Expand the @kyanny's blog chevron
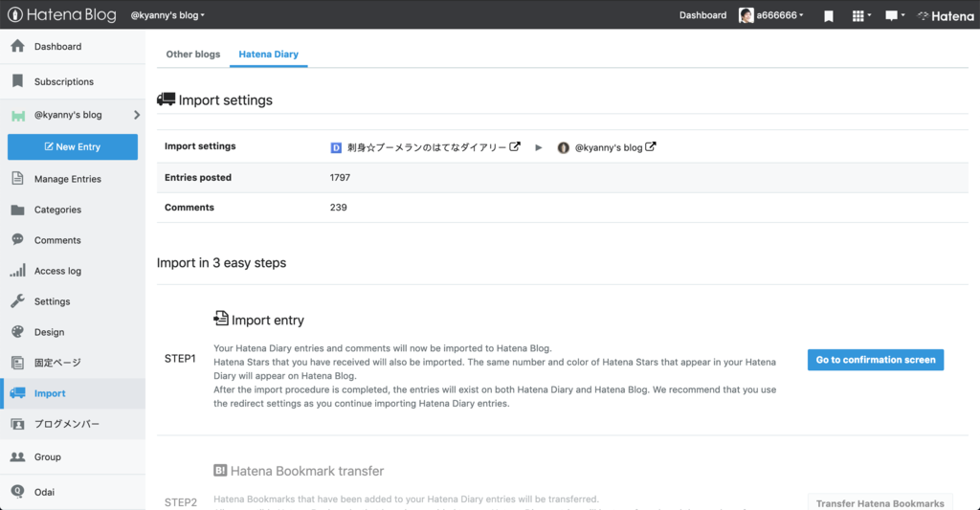The height and width of the screenshot is (510, 980). click(x=136, y=115)
